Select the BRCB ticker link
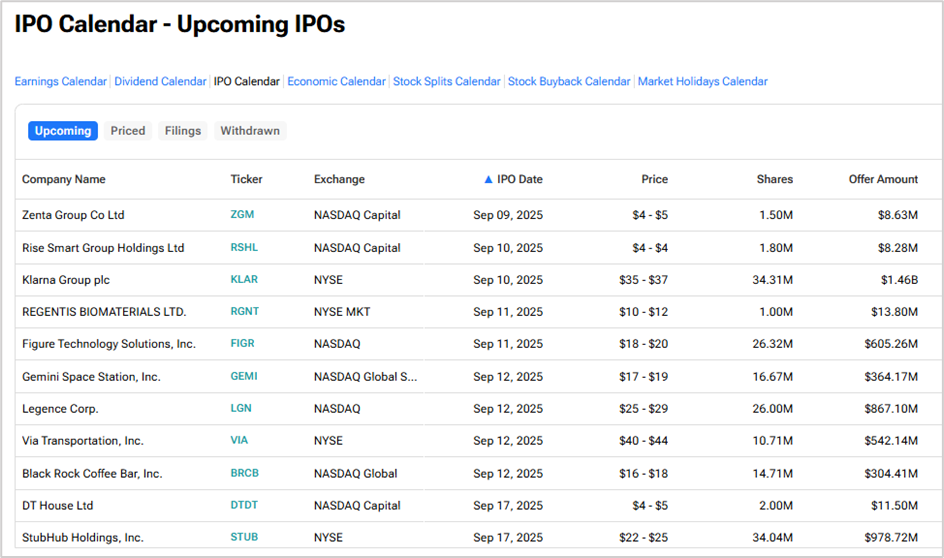This screenshot has height=558, width=944. click(x=245, y=474)
